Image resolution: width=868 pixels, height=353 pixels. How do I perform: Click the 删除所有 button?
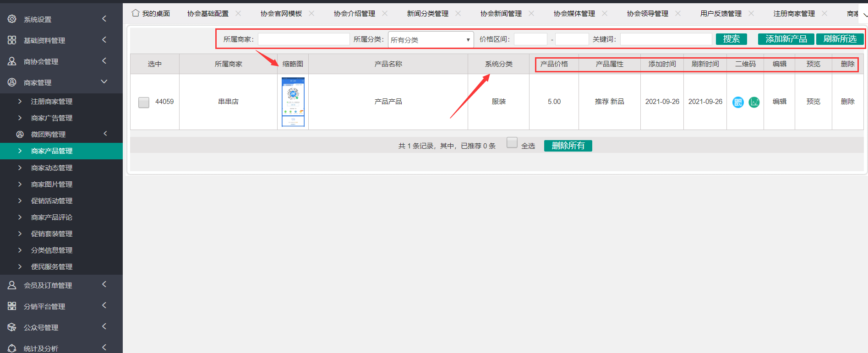[x=568, y=146]
